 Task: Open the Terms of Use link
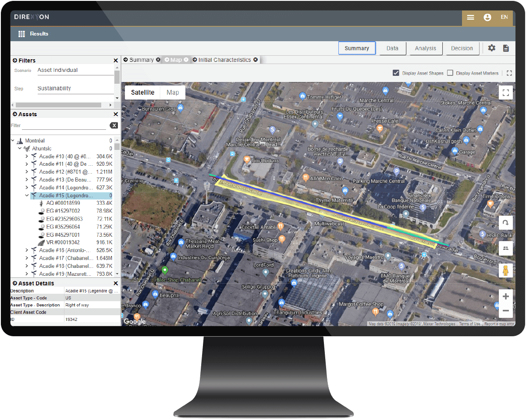click(469, 324)
